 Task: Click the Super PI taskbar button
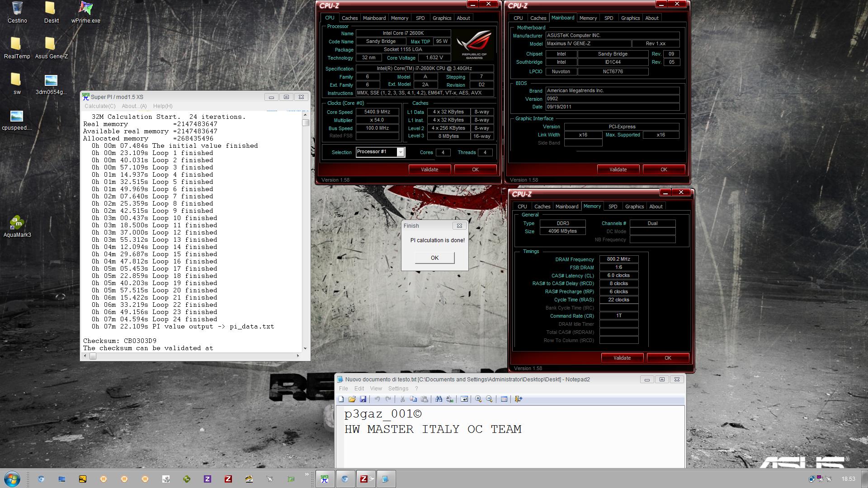(325, 479)
